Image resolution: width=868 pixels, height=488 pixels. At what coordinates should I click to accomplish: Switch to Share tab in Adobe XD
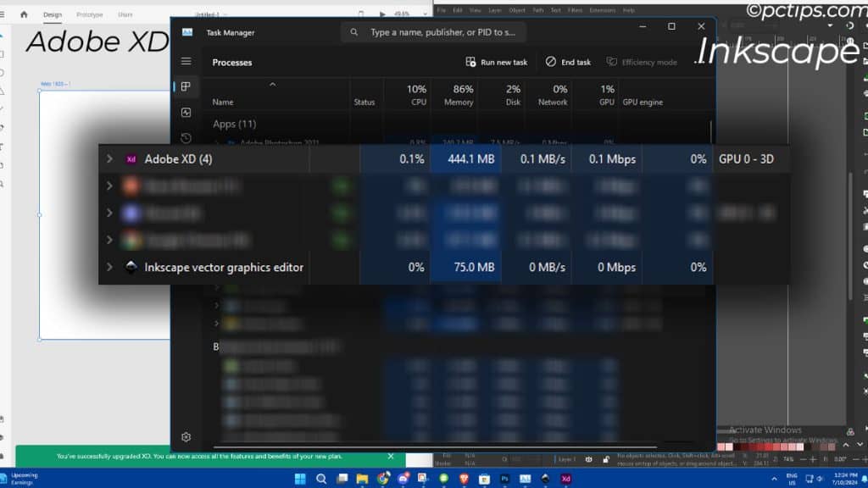click(125, 14)
